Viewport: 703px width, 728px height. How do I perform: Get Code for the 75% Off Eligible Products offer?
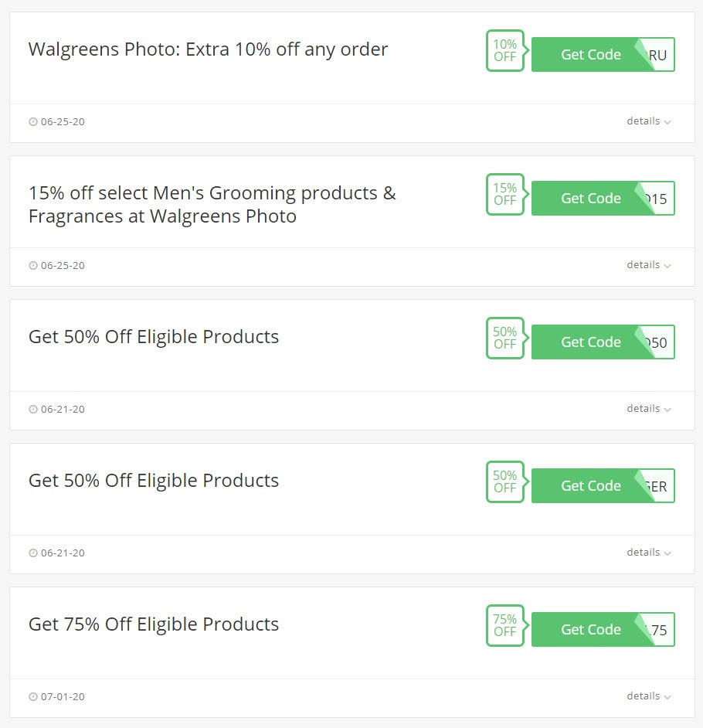click(x=591, y=630)
